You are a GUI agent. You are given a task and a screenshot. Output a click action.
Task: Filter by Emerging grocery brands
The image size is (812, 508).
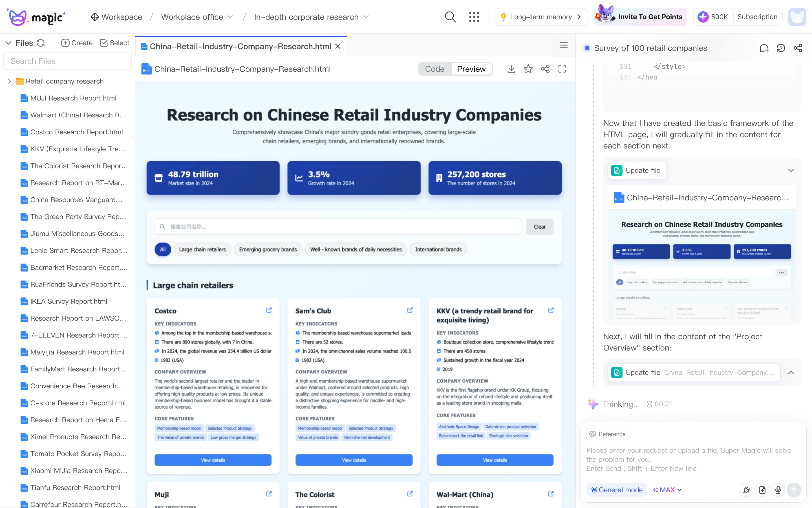click(268, 249)
